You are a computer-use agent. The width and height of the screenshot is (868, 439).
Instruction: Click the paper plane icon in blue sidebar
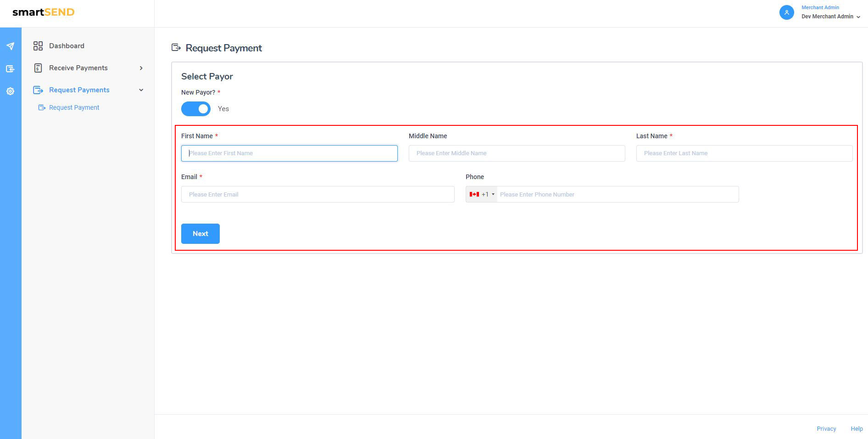tap(10, 46)
